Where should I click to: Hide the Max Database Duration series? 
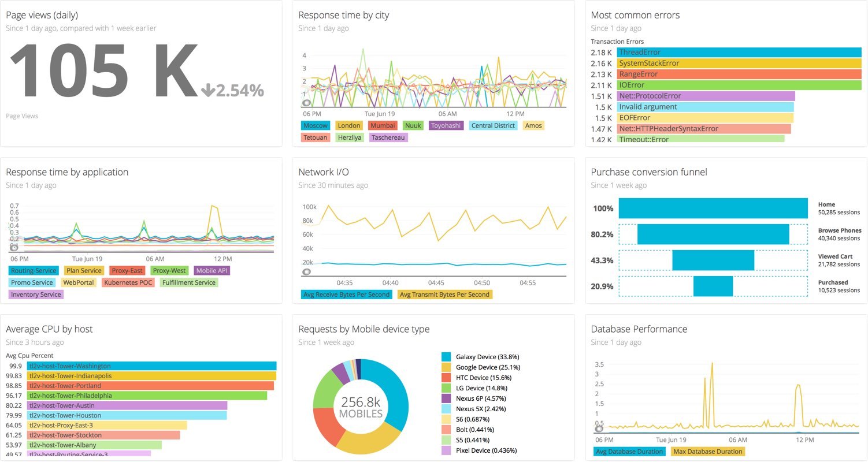pyautogui.click(x=707, y=452)
